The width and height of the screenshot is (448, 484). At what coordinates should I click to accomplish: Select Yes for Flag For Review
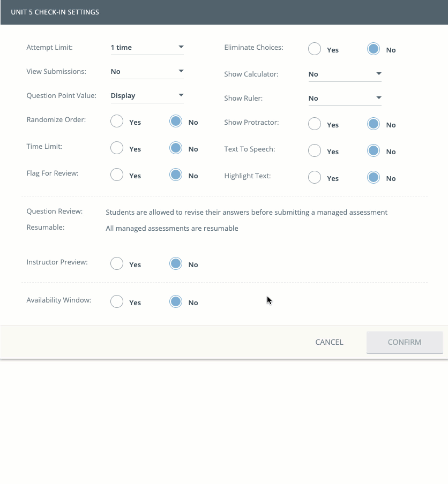click(117, 175)
